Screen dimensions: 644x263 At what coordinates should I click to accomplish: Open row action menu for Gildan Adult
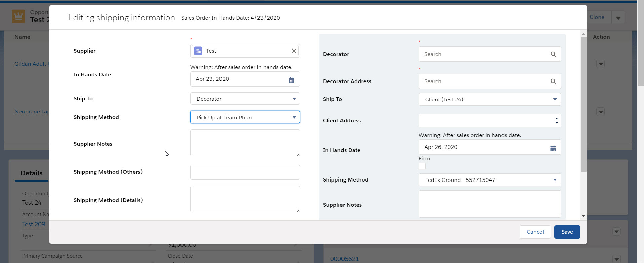pos(601,64)
